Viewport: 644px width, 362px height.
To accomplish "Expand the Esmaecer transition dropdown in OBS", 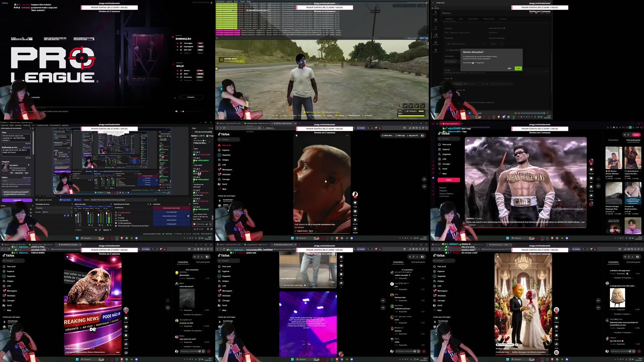I will pos(72,208).
